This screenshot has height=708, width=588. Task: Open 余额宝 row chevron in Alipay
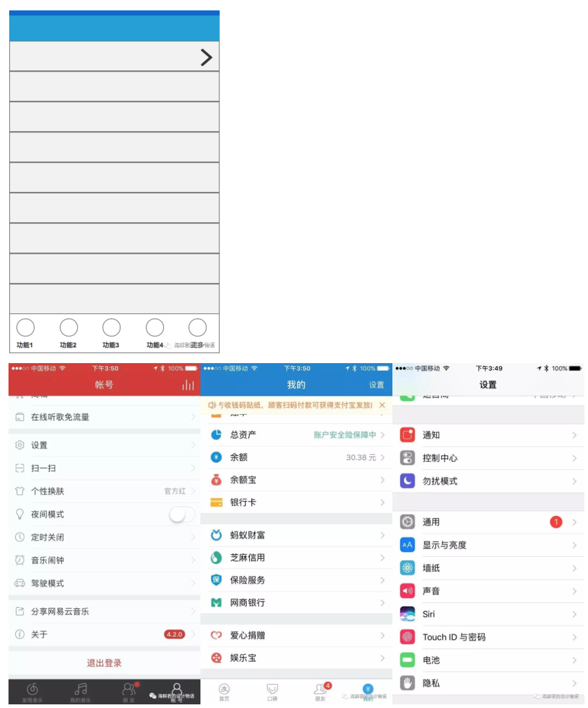[x=383, y=480]
